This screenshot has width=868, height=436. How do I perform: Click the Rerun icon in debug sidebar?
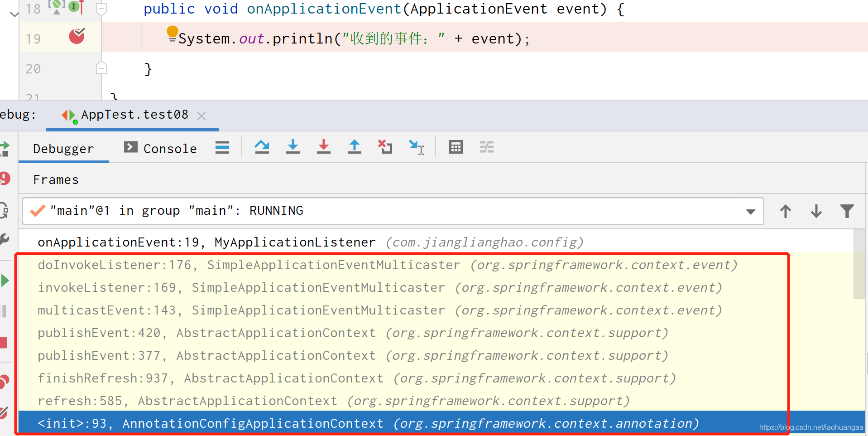5,149
